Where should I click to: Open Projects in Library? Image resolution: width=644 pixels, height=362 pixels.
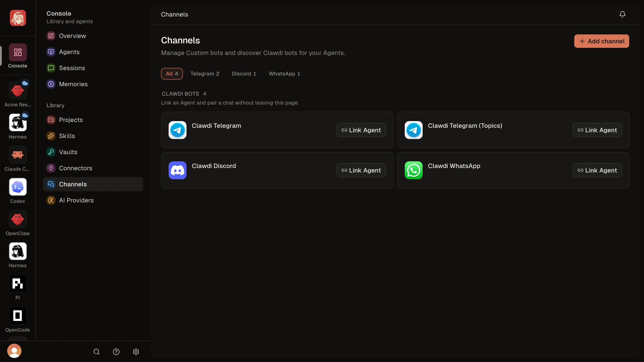(93, 120)
